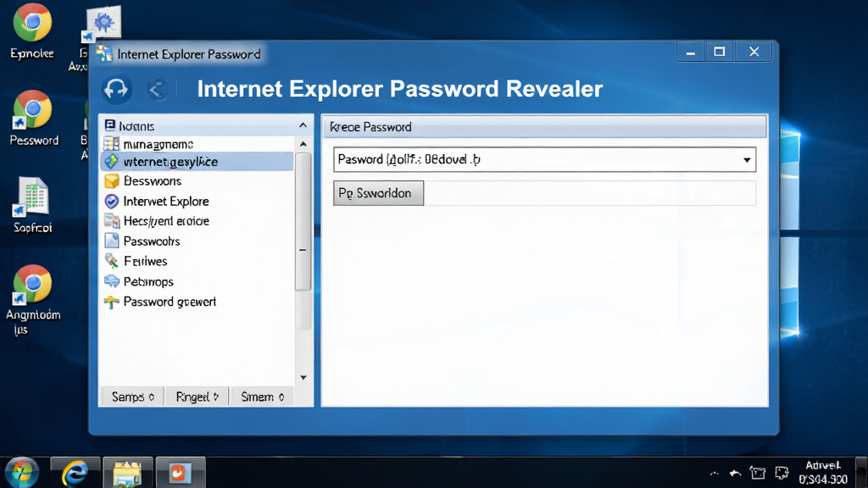
Task: Click the Kreoe Password panel header
Action: (x=545, y=127)
